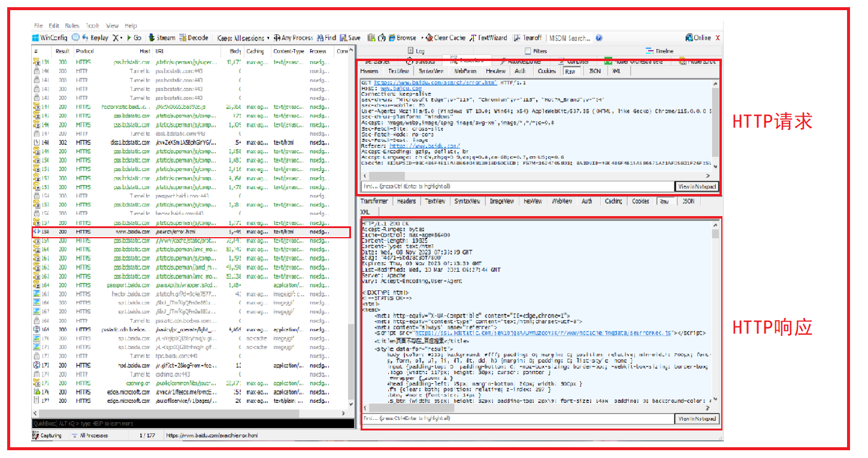Click the Referer www.baidu.com link
This screenshot has height=458, width=868.
tap(425, 145)
